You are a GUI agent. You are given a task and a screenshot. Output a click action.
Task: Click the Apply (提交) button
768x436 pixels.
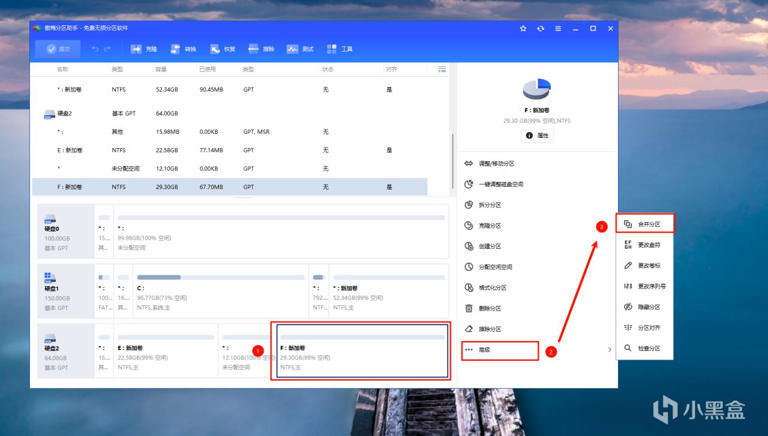coord(58,49)
